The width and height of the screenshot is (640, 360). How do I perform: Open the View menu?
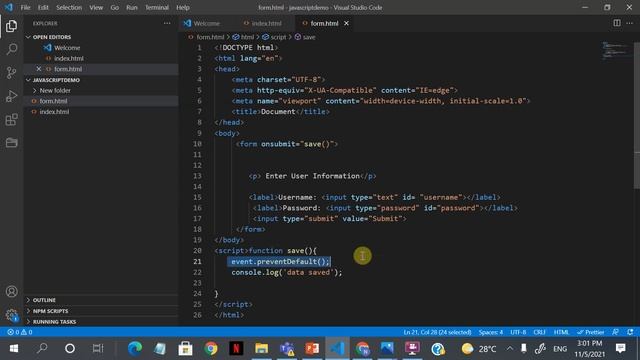(x=96, y=7)
